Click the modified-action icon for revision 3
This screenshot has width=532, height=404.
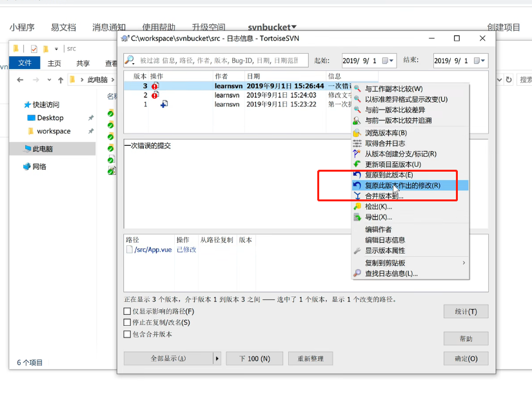155,86
